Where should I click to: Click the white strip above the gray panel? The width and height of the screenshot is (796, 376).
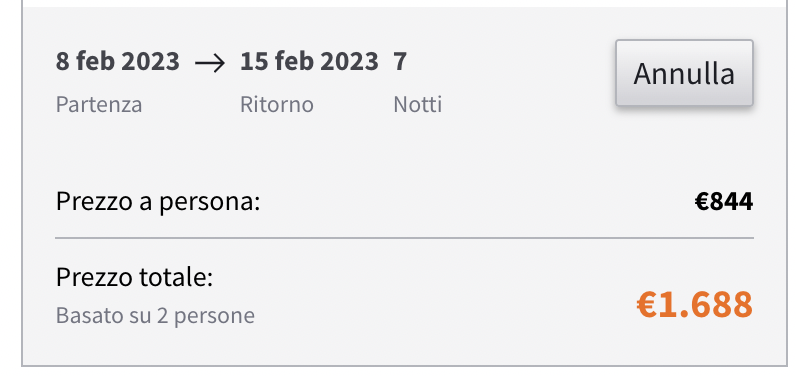[405, 3]
